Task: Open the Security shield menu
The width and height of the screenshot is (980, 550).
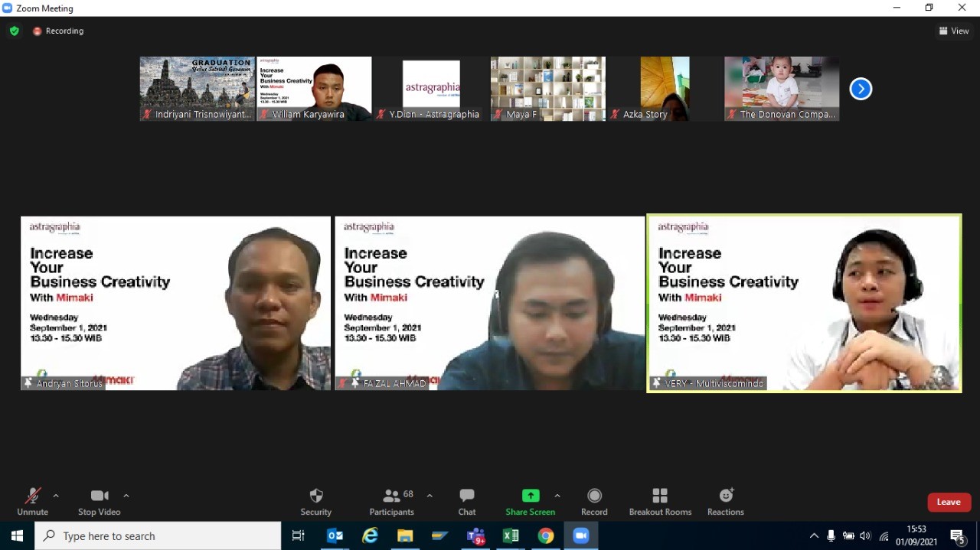Action: 316,502
